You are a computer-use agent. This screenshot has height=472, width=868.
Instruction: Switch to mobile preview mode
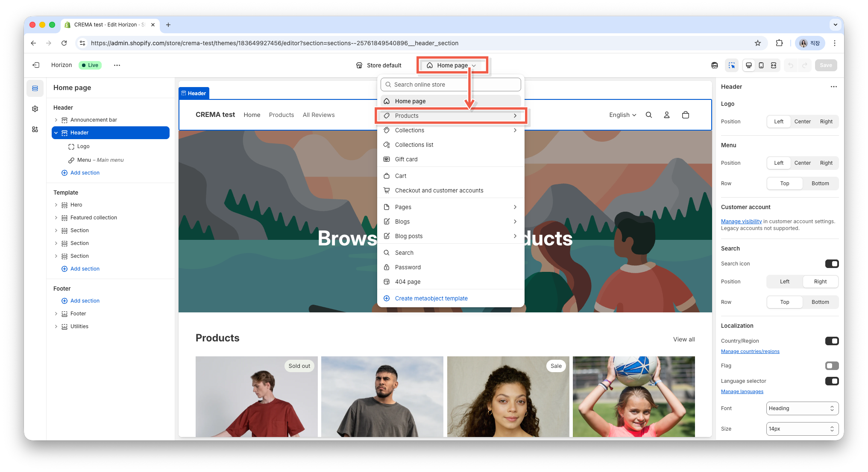coord(761,65)
